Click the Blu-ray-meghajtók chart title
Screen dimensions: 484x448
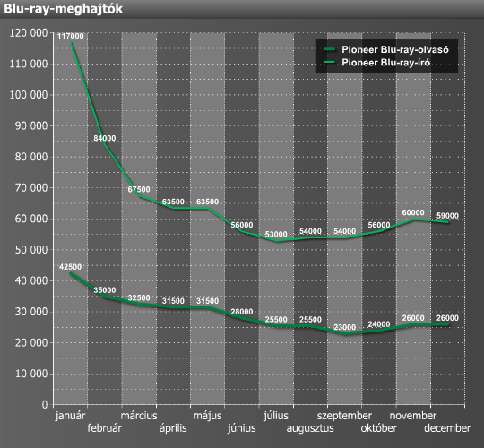coord(63,9)
